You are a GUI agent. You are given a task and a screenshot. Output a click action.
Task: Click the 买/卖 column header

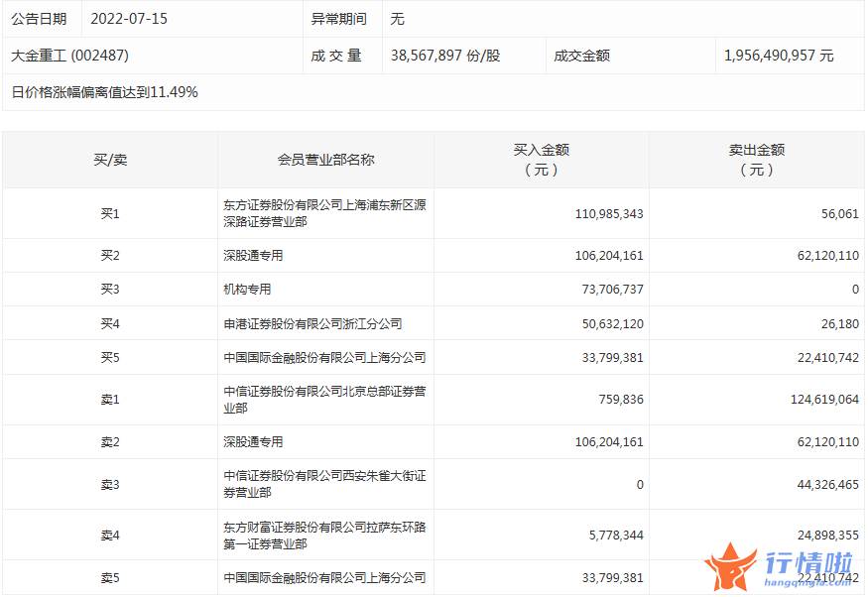point(110,160)
